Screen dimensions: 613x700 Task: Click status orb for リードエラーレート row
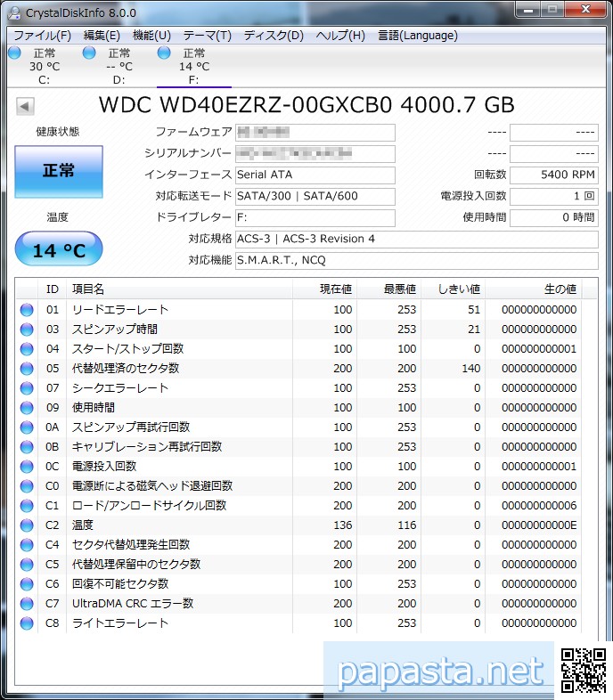tap(27, 310)
